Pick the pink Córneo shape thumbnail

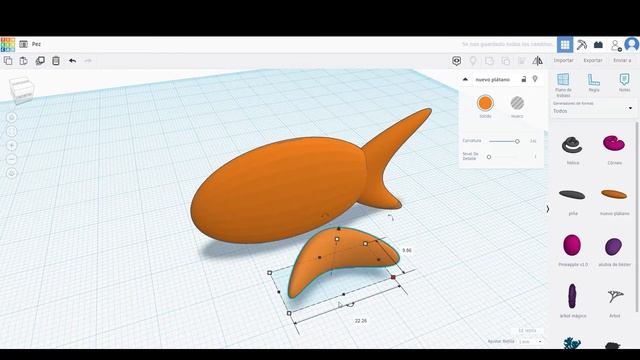pyautogui.click(x=614, y=144)
